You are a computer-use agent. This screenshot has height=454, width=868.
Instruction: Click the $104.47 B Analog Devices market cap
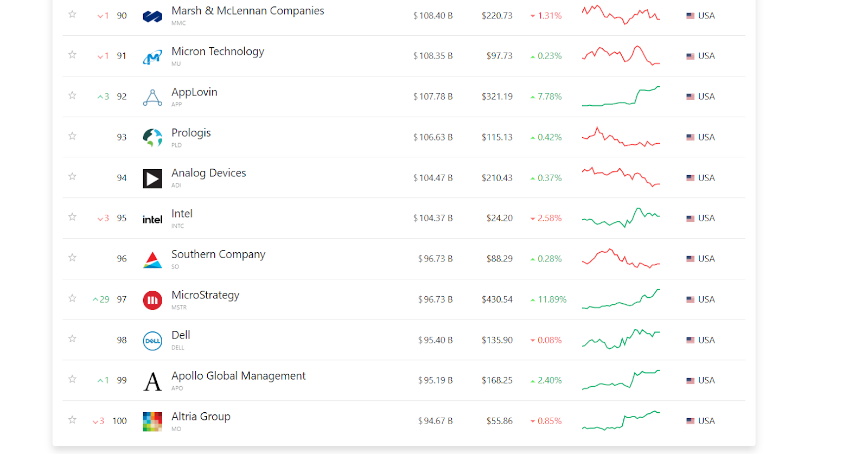[x=433, y=178]
